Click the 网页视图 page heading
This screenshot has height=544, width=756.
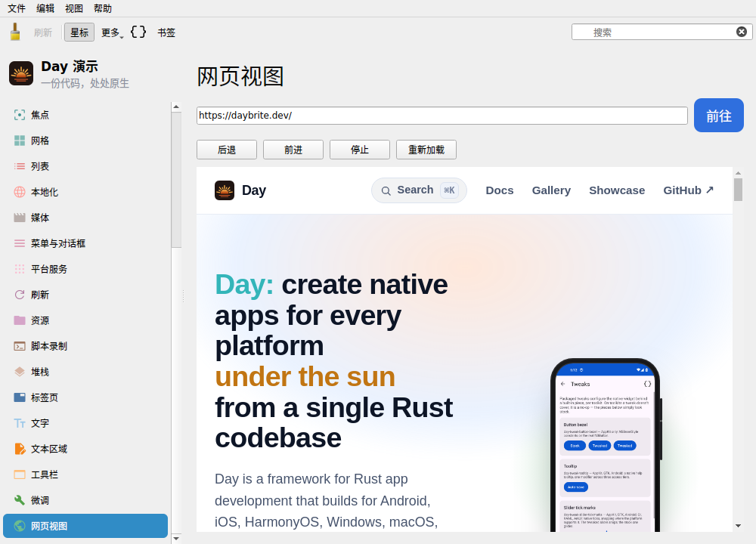click(x=240, y=76)
